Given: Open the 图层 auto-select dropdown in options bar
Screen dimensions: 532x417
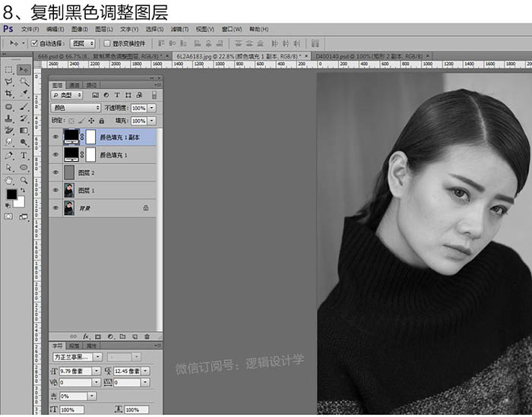Looking at the screenshot, I should coord(82,43).
